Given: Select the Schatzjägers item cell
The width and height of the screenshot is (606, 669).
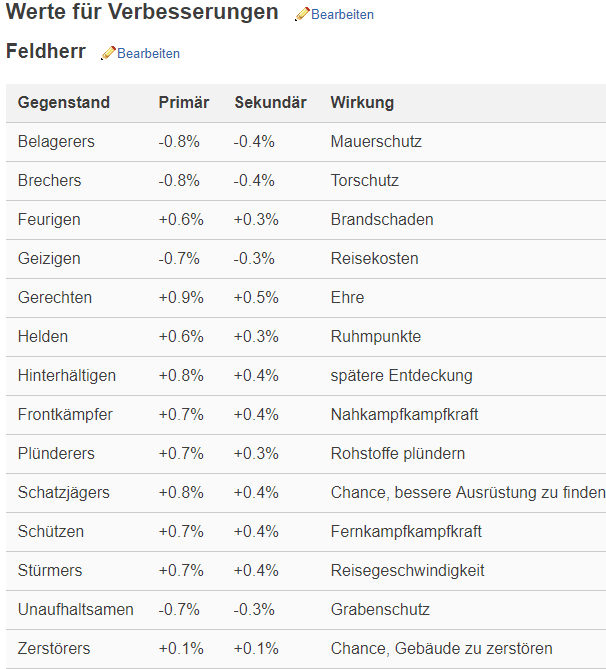Looking at the screenshot, I should 64,493.
